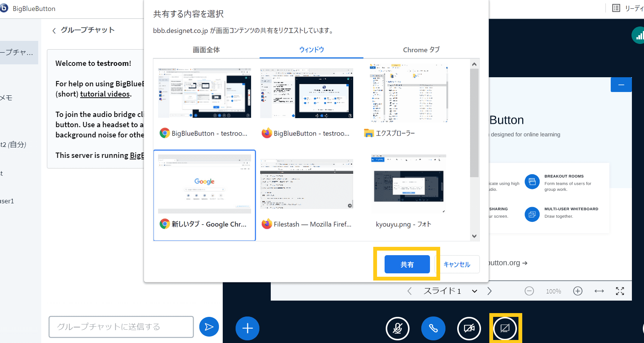Viewport: 644px width, 343px height.
Task: Select the kyouyu.png フォト window thumbnail
Action: coord(409,184)
